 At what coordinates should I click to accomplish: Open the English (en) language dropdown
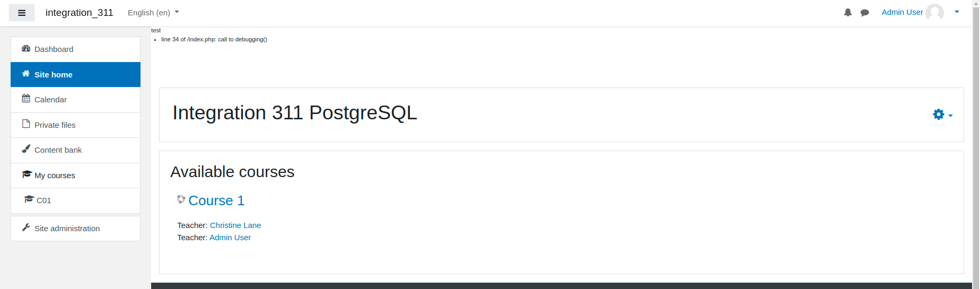(x=153, y=13)
